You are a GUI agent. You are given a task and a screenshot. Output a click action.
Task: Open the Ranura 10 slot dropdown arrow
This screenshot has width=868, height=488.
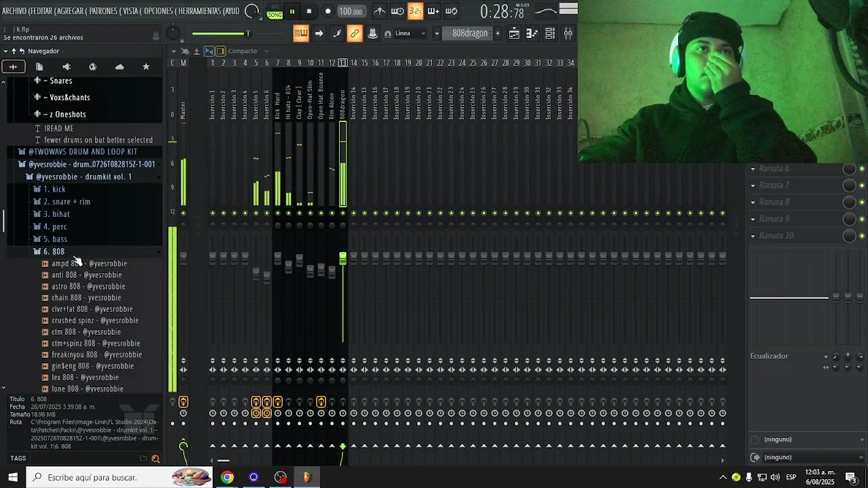tap(753, 236)
